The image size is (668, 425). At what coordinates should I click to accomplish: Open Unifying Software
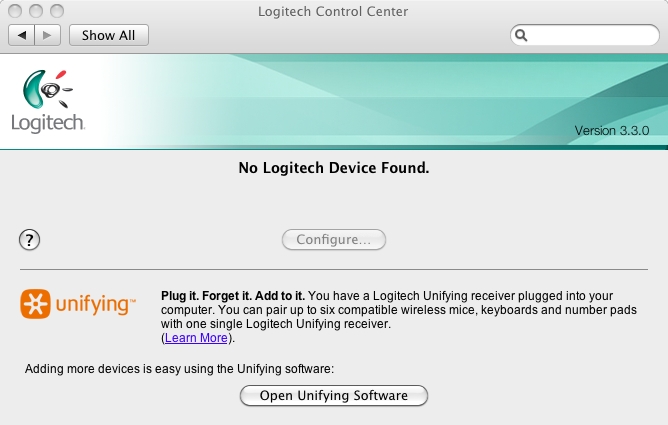tap(334, 396)
